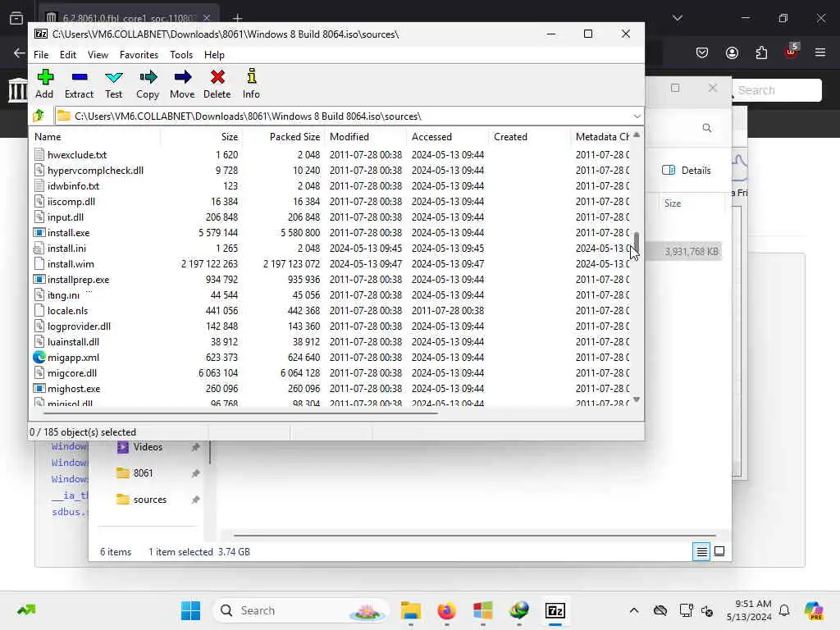
Task: Click the Explorer search magnifier icon
Action: [707, 128]
